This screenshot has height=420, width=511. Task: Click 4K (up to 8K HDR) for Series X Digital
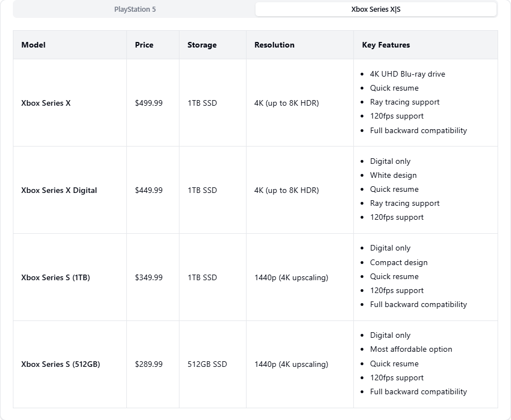pyautogui.click(x=286, y=191)
